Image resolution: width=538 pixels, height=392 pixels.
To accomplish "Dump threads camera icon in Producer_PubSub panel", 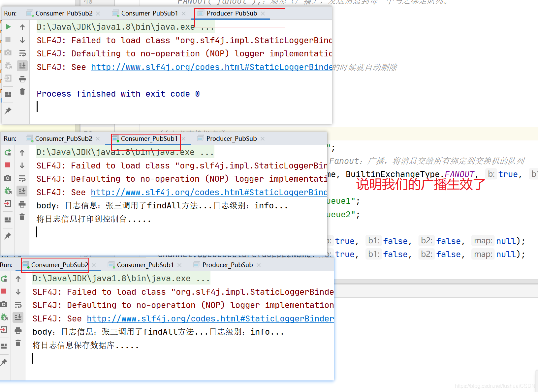I will pyautogui.click(x=8, y=52).
